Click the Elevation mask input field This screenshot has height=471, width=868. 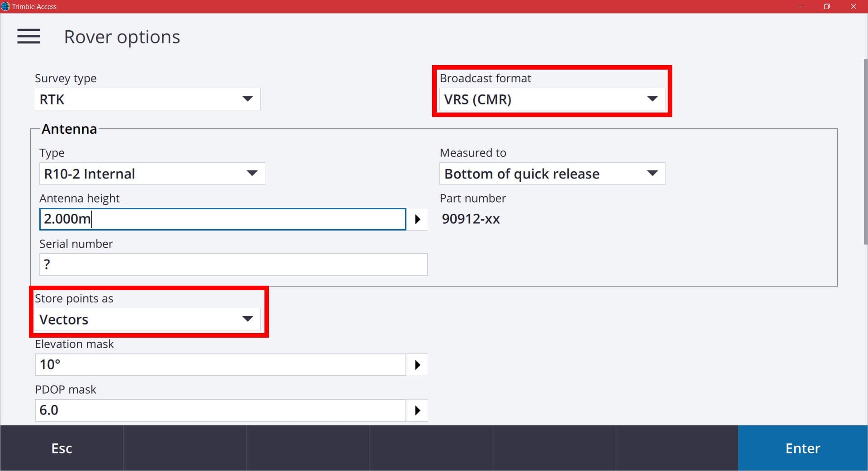220,365
